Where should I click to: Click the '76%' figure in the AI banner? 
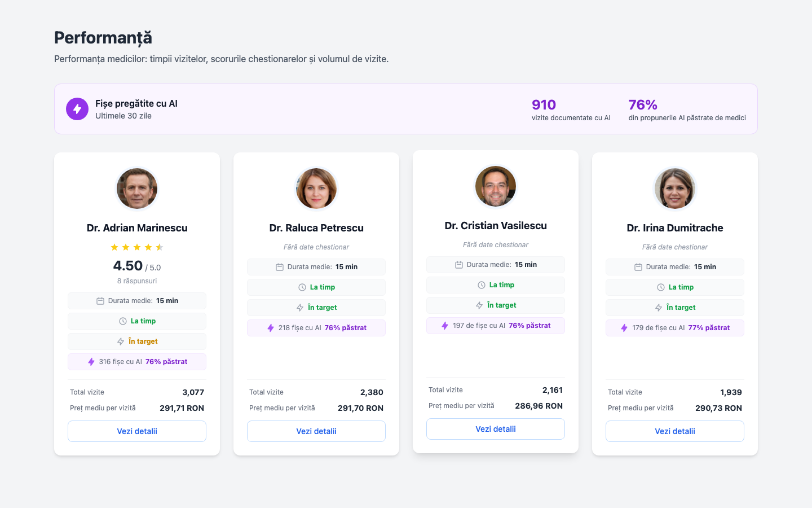[643, 104]
